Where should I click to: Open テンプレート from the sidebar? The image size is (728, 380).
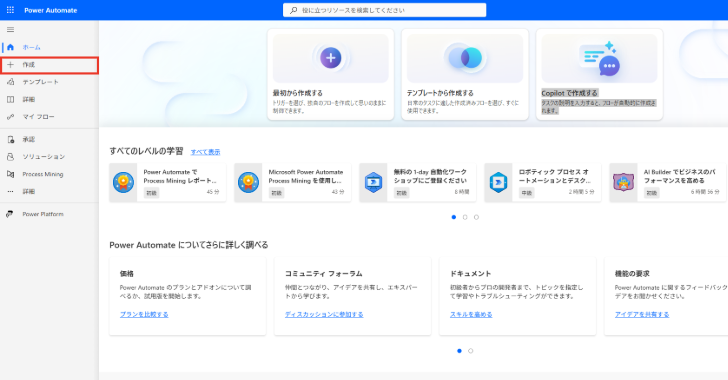point(41,82)
